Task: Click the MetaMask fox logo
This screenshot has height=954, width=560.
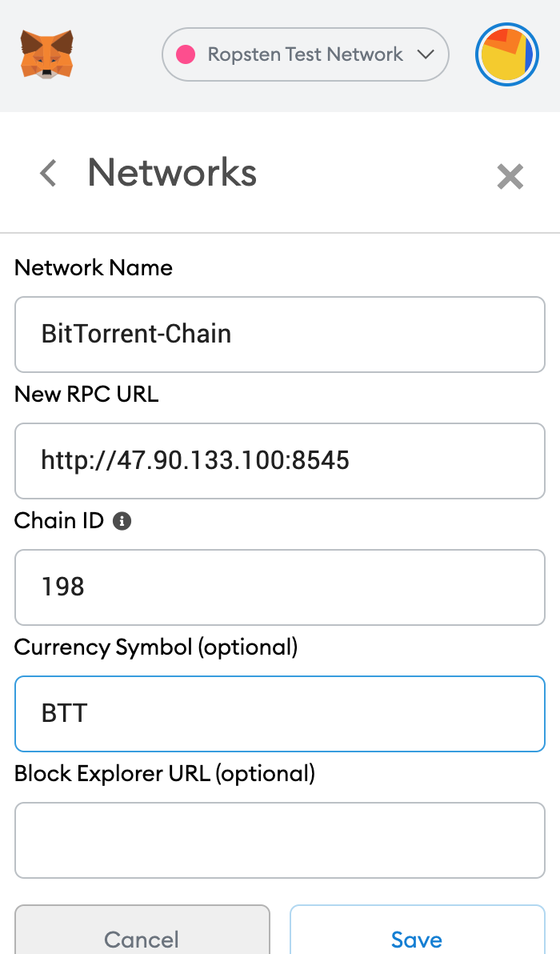Action: (47, 54)
